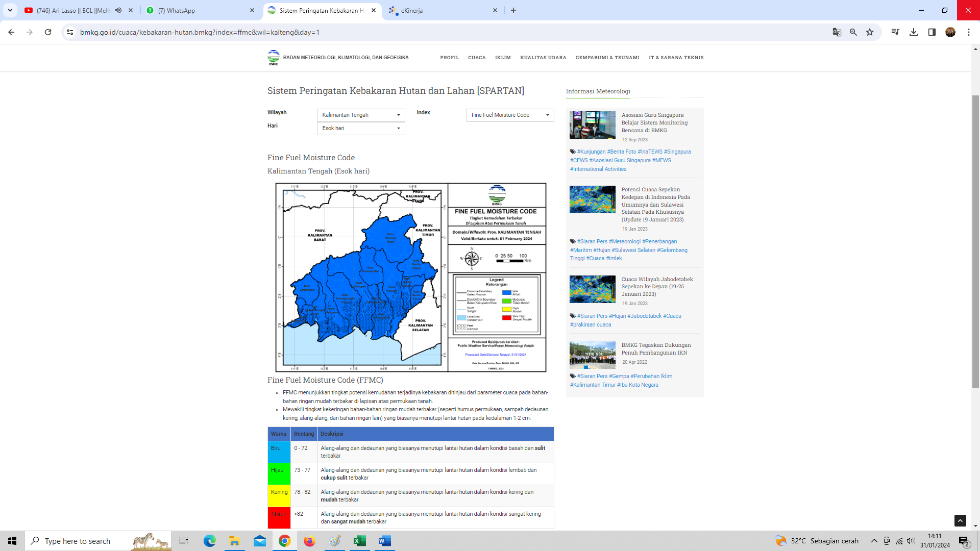980x551 pixels.
Task: Open the IKLIM menu
Action: coord(503,58)
